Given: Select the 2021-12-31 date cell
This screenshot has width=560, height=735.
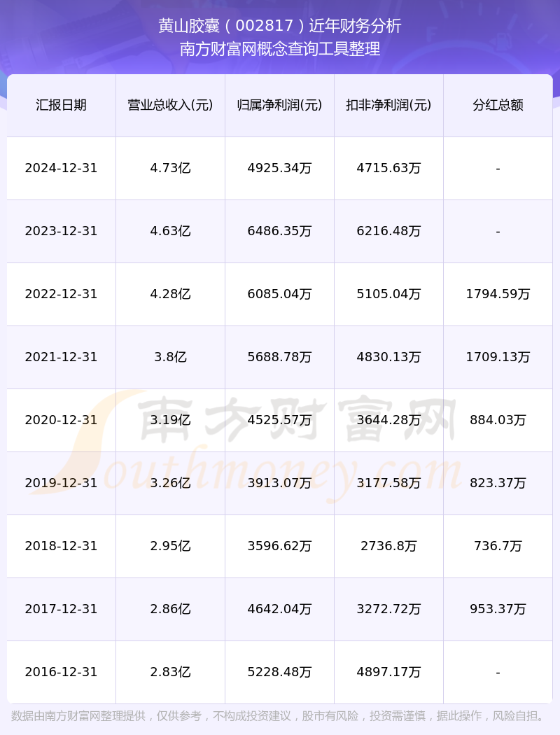Looking at the screenshot, I should (61, 357).
